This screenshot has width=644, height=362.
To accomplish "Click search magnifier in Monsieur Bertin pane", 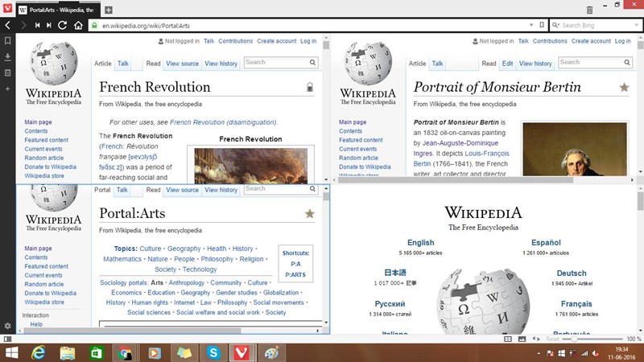I will pos(627,63).
